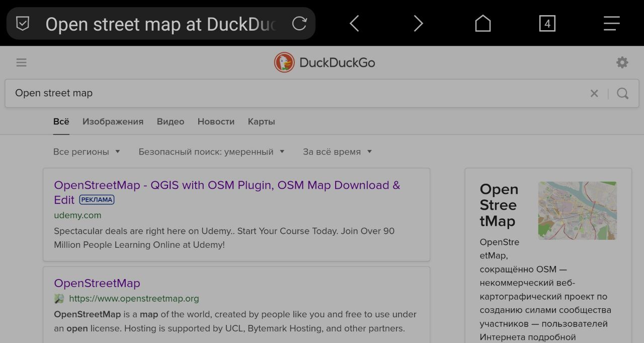Switch to the Новости tab

pos(216,121)
